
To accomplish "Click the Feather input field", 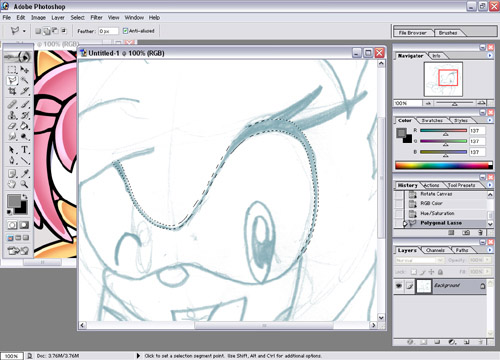I will (x=108, y=31).
